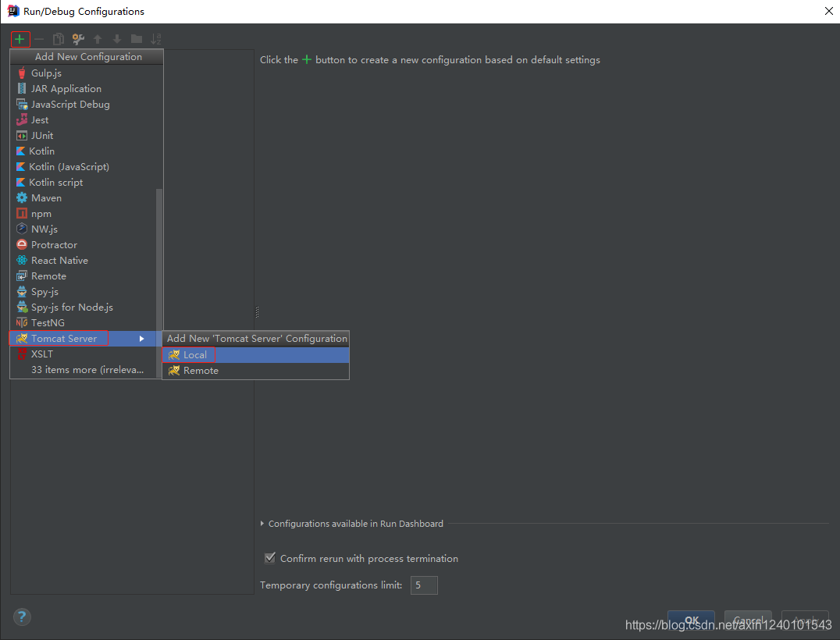Viewport: 840px width, 640px height.
Task: Choose Remote in Tomcat Server submenu
Action: pyautogui.click(x=255, y=371)
